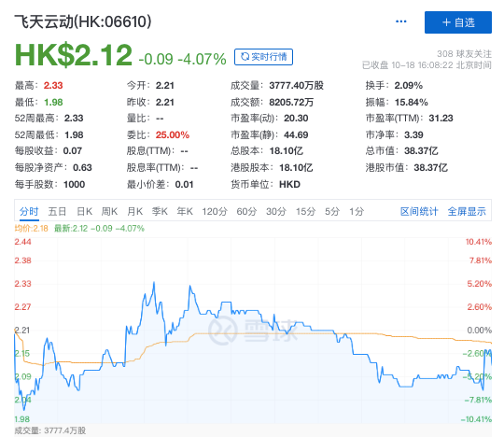
Task: Click the current price HK$2.12
Action: coord(74,55)
